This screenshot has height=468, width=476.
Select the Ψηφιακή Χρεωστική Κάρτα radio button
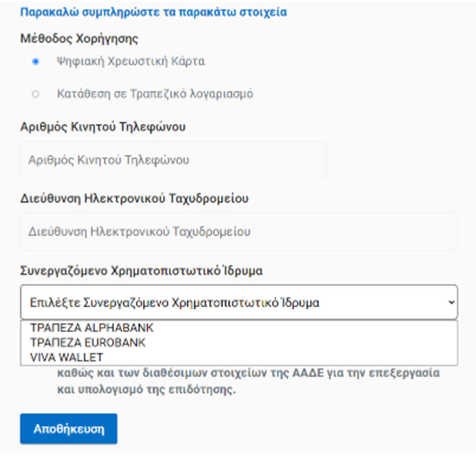[35, 61]
